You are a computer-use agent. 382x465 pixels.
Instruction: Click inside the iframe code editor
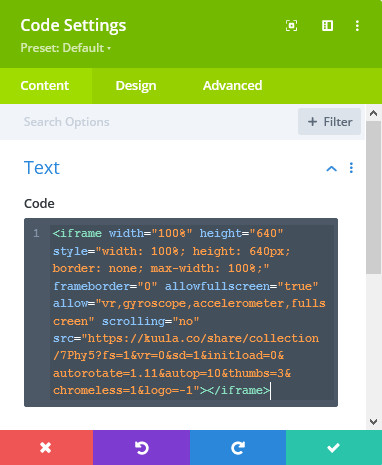point(181,312)
